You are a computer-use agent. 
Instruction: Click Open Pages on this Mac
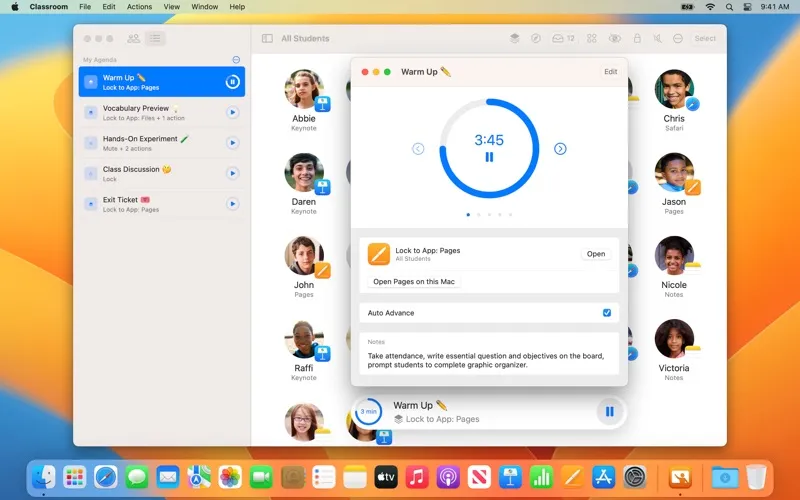(414, 282)
